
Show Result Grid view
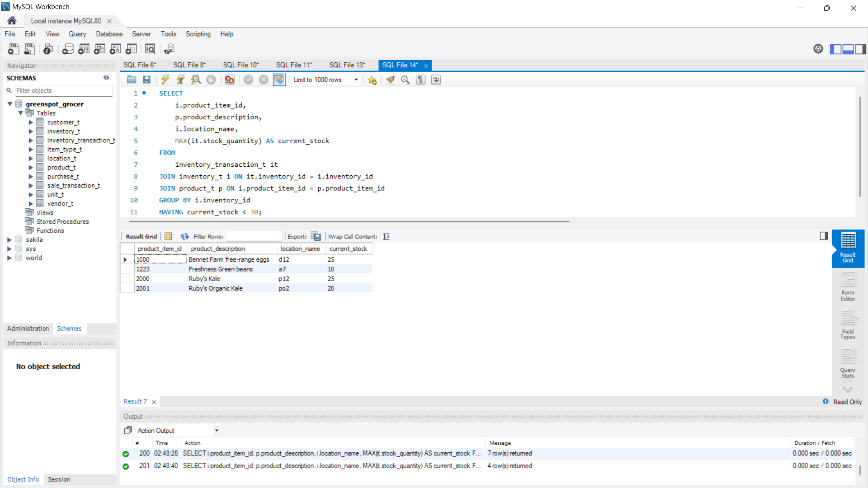point(848,248)
